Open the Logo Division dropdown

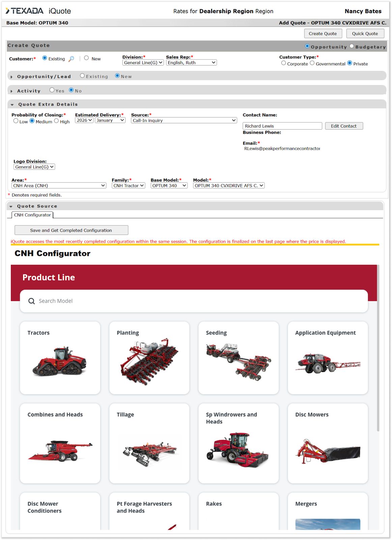pyautogui.click(x=34, y=167)
